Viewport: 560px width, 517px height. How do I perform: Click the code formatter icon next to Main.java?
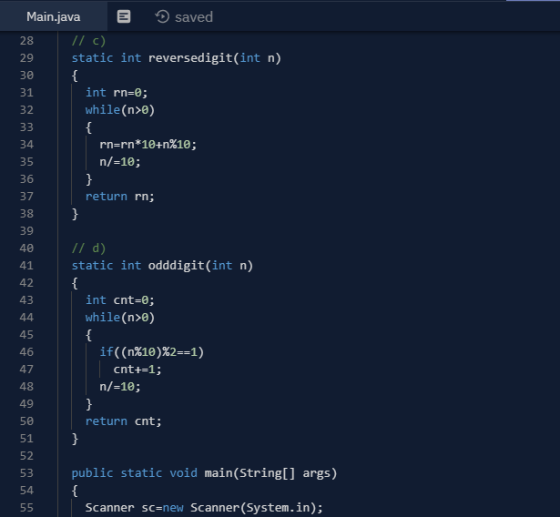(124, 17)
